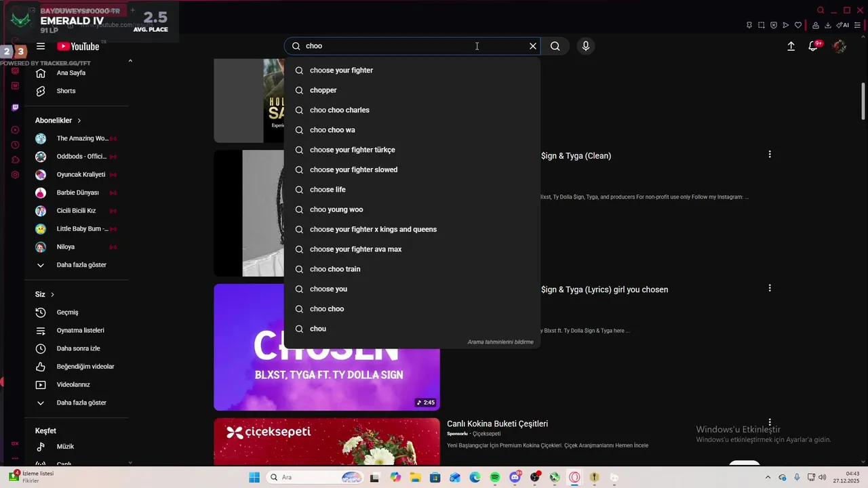Image resolution: width=868 pixels, height=488 pixels.
Task: Click the Windows Start button
Action: [254, 477]
